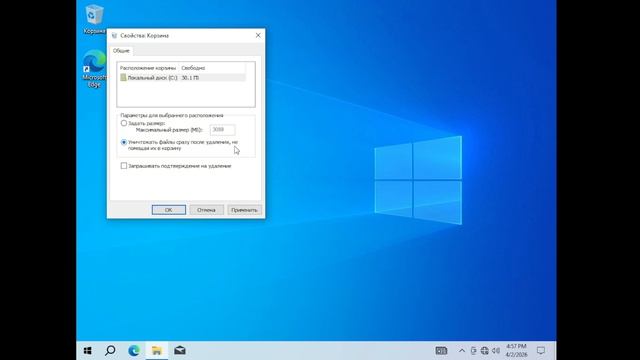Viewport: 640px width, 360px height.
Task: Open the Microsoft Edge desktop shortcut
Action: pyautogui.click(x=94, y=69)
